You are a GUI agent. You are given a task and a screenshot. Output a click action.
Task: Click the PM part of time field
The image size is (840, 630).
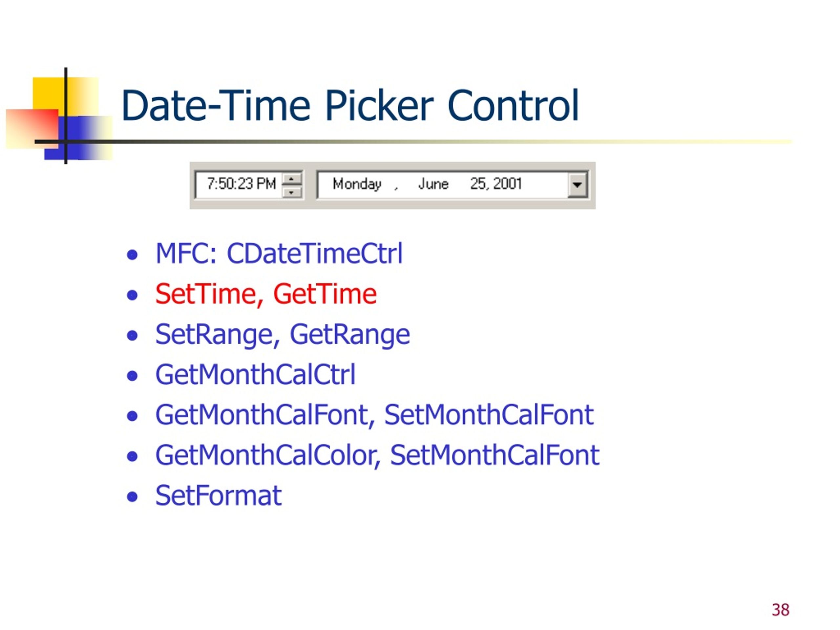pos(266,184)
